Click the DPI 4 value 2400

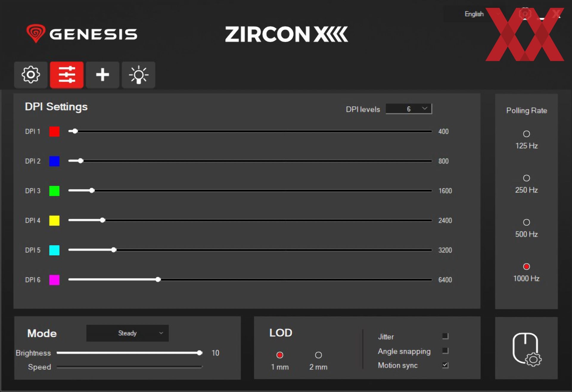[445, 221]
